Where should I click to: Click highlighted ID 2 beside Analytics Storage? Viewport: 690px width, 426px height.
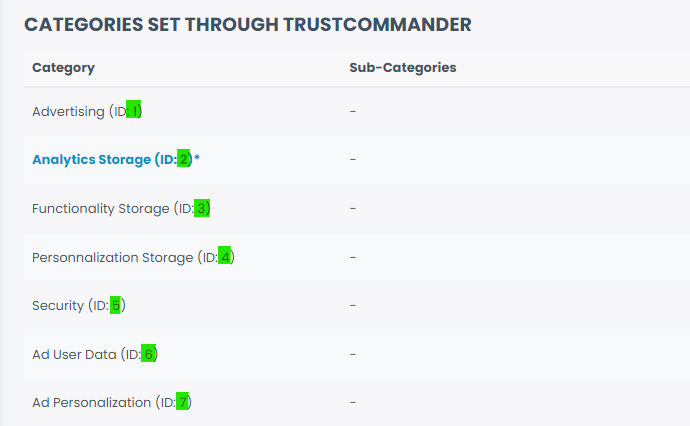[184, 160]
